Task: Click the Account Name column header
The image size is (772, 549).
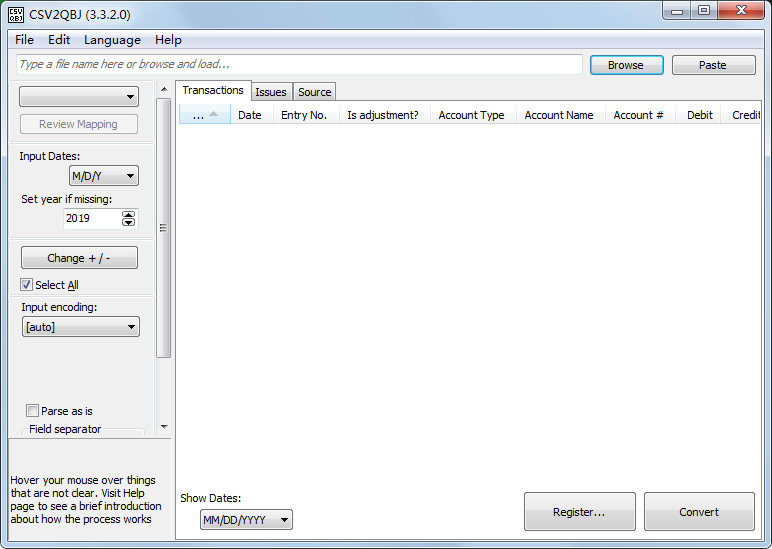Action: coord(559,115)
